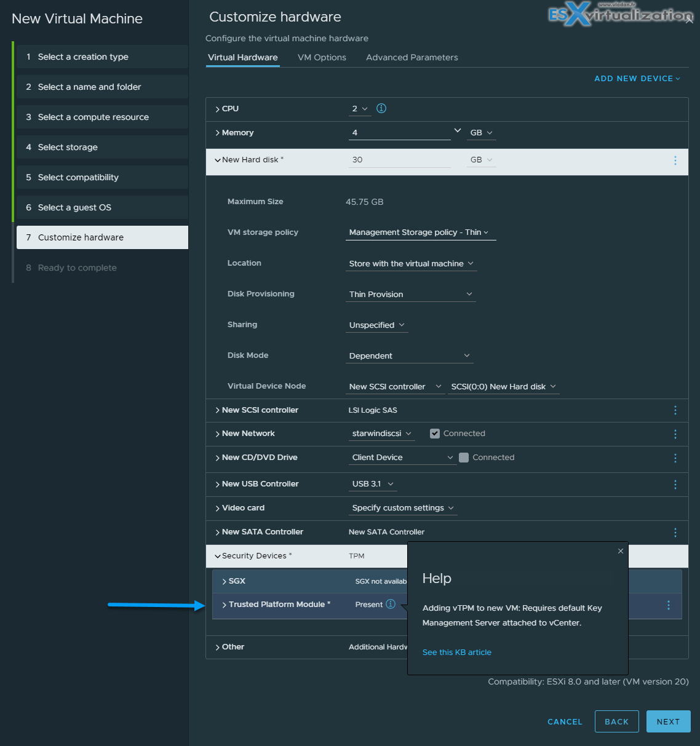Screen dimensions: 700x746
Task: Open New USB Controller actions menu
Action: (x=675, y=485)
